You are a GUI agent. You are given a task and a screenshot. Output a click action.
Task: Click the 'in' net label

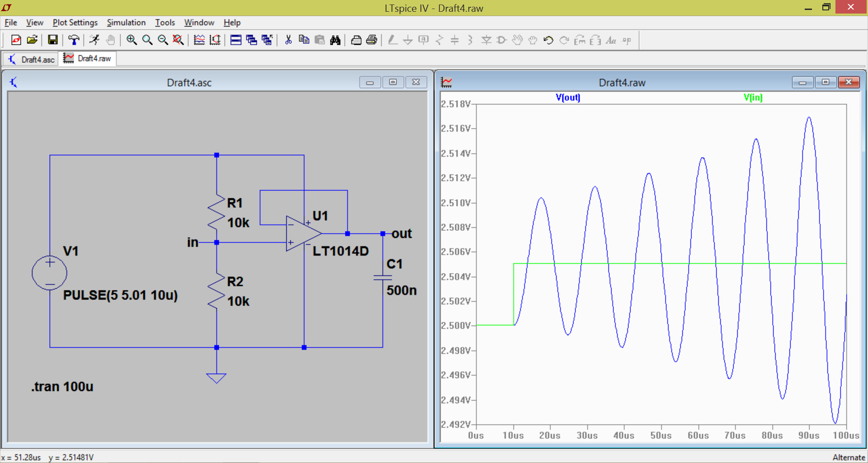click(x=193, y=243)
